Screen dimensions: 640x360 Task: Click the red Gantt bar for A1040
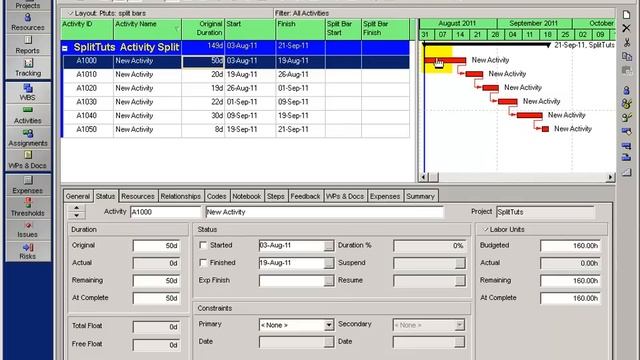click(529, 116)
